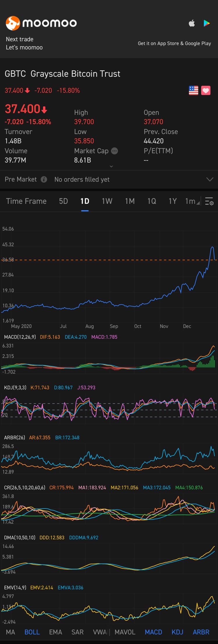Screen dimensions: 218x644
Task: Expand the Pre Market orders chevron
Action: pos(210,179)
